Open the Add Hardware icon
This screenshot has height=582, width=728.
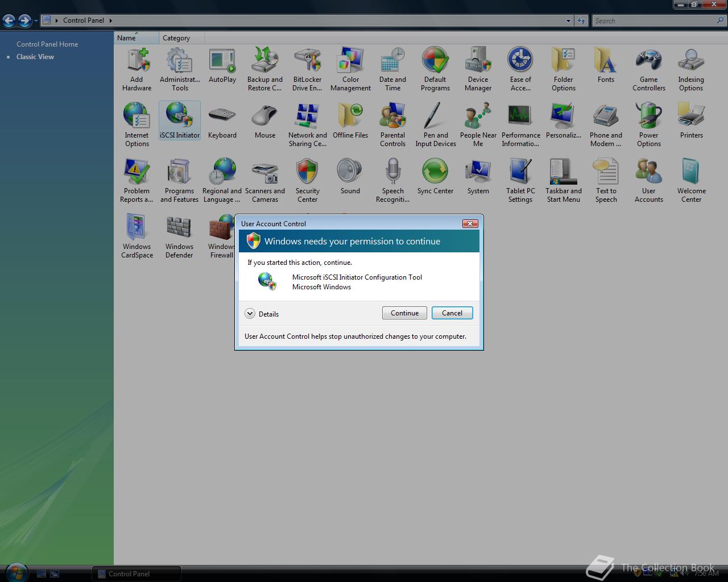coord(137,69)
